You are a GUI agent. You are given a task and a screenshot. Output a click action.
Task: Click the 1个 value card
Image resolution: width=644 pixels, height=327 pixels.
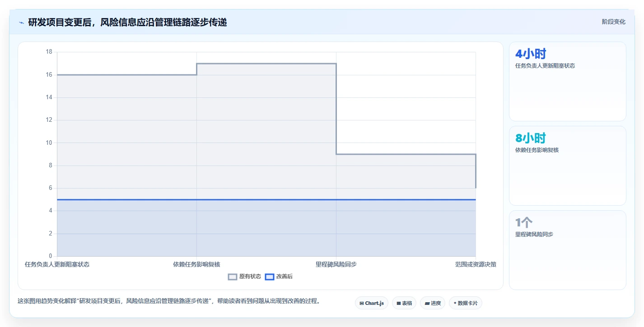(568, 250)
